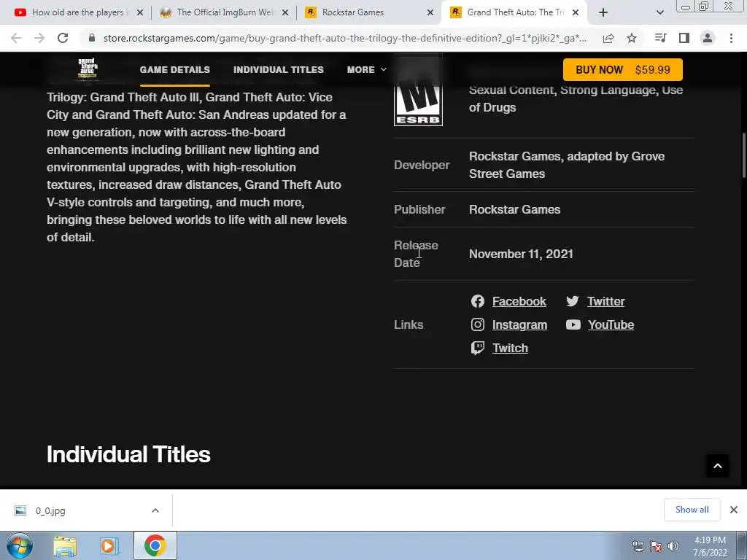Open the Windows Start menu
The width and height of the screenshot is (747, 560).
20,545
